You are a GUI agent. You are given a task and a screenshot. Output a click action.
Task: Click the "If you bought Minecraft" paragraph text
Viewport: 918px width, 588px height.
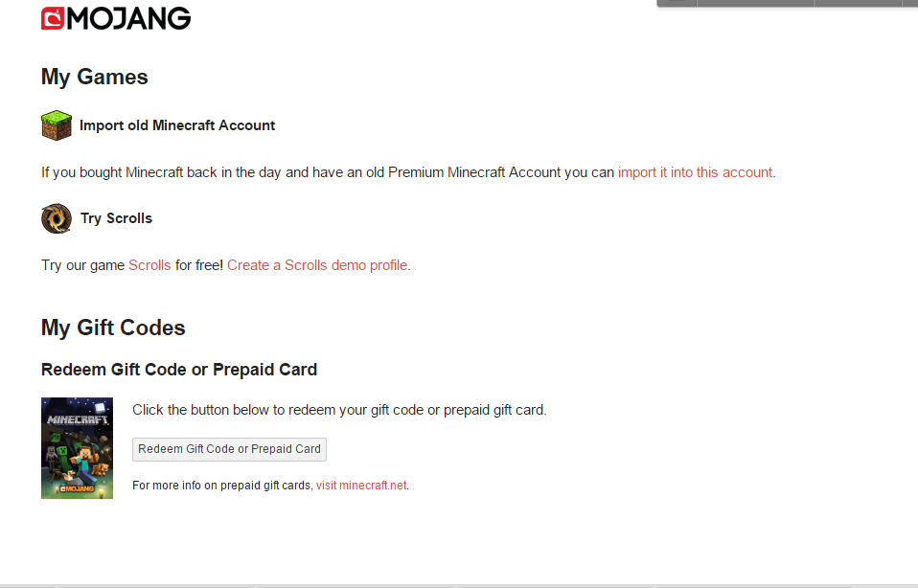coord(326,172)
